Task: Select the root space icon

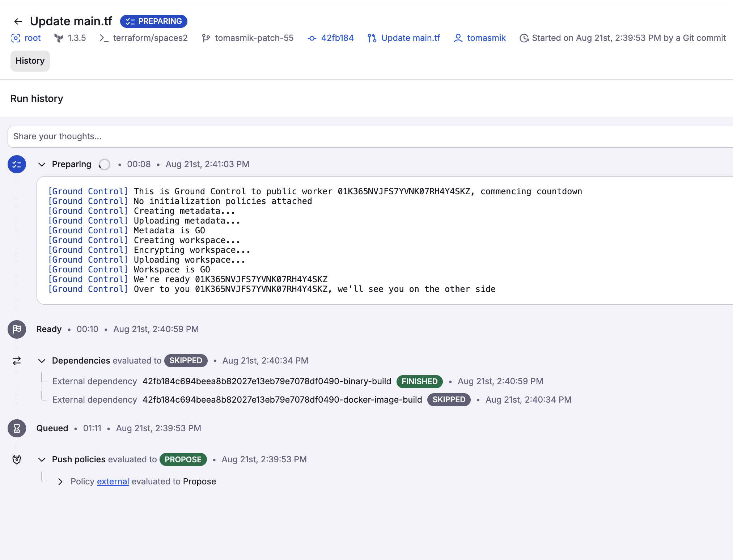Action: pos(15,38)
